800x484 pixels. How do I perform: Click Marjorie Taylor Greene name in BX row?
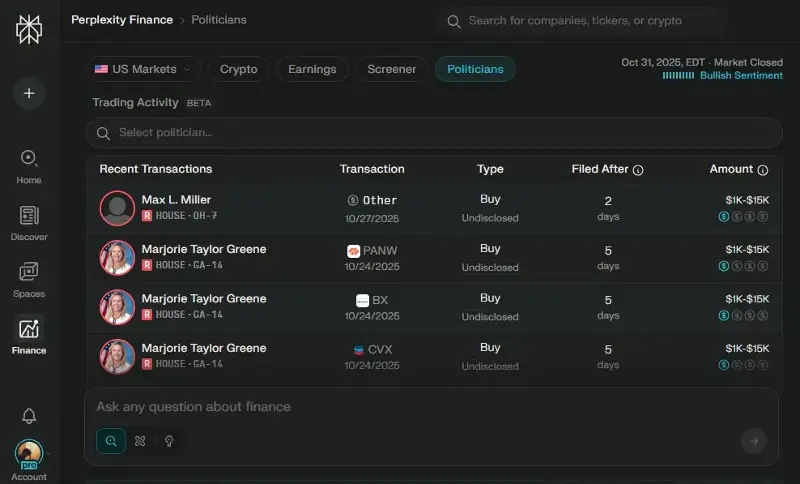click(x=204, y=299)
